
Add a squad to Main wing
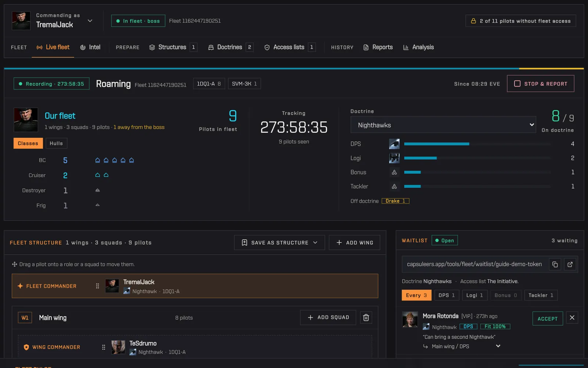pos(328,318)
